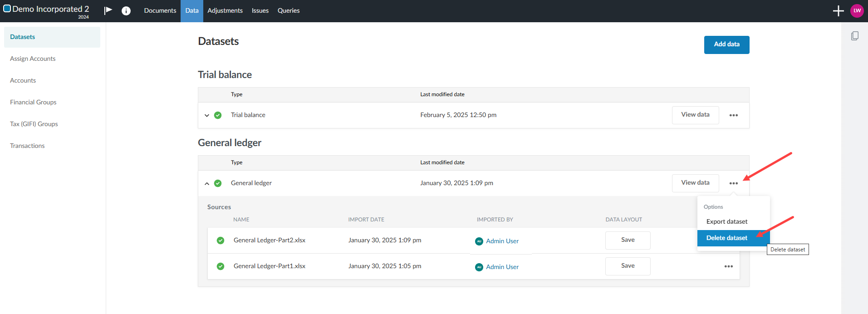Open Assign Accounts in the sidebar
The image size is (868, 314).
click(x=33, y=59)
